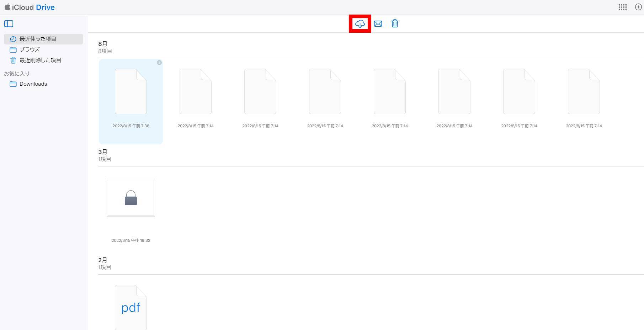This screenshot has width=644, height=330.
Task: Select the file dated 2022/8/15 午前 7:38
Action: pos(131,101)
